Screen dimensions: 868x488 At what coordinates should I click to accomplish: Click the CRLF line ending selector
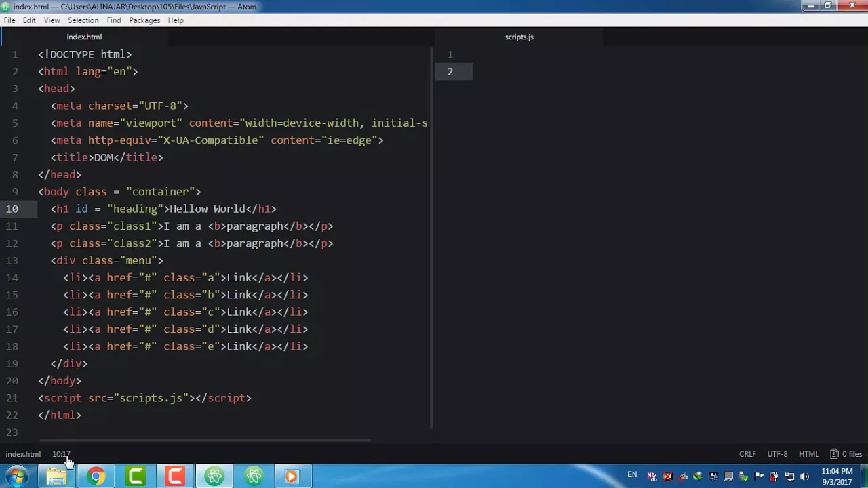(747, 454)
